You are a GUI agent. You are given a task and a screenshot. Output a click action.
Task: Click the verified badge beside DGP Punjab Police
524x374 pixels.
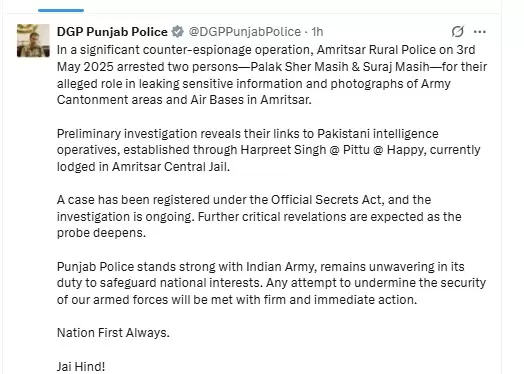177,32
